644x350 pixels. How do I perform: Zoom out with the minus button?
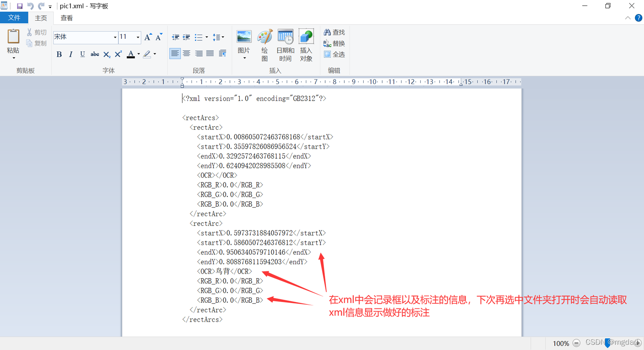coord(577,343)
